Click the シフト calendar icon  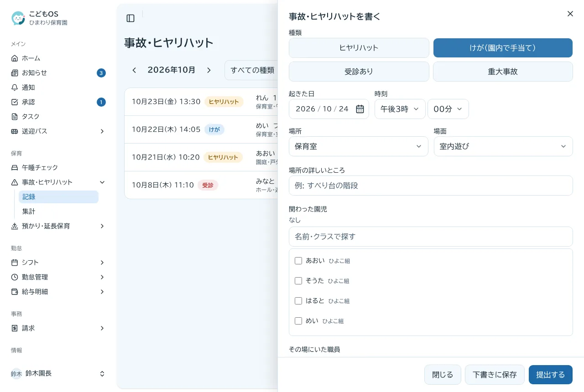tap(15, 263)
